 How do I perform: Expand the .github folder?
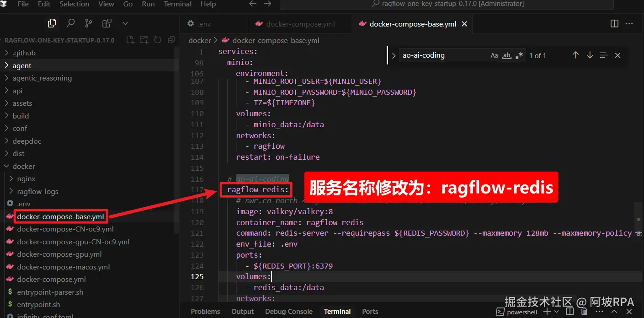click(90, 53)
